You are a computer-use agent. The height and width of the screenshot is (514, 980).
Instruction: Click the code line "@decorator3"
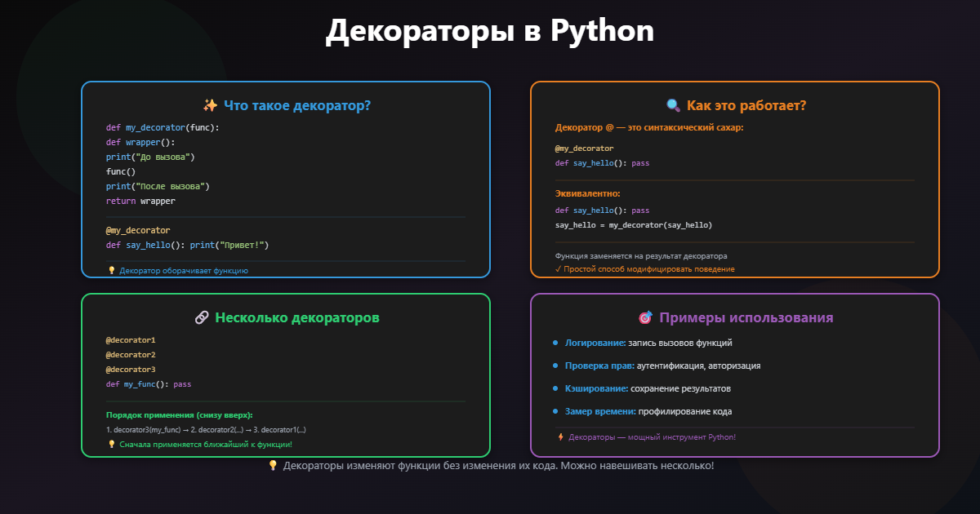click(131, 369)
